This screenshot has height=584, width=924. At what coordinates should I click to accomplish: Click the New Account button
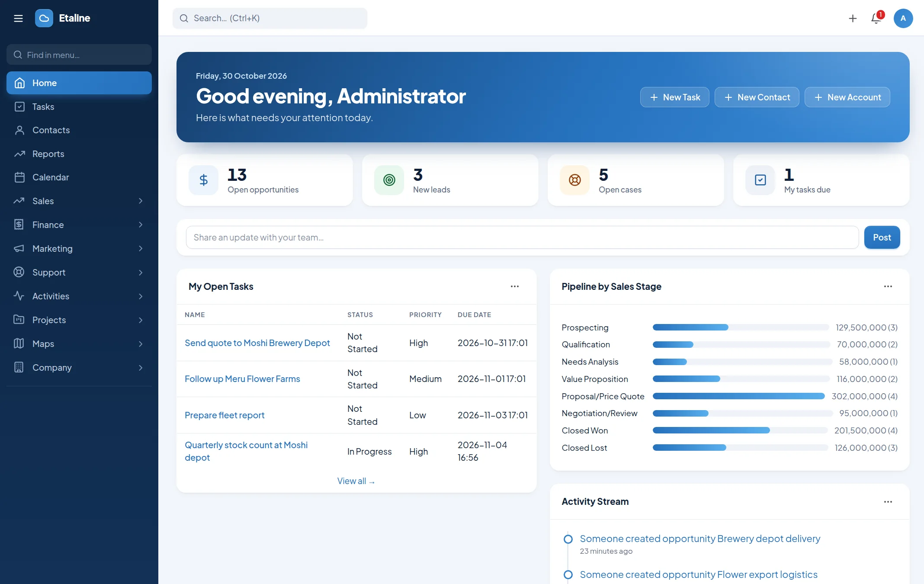pos(847,97)
